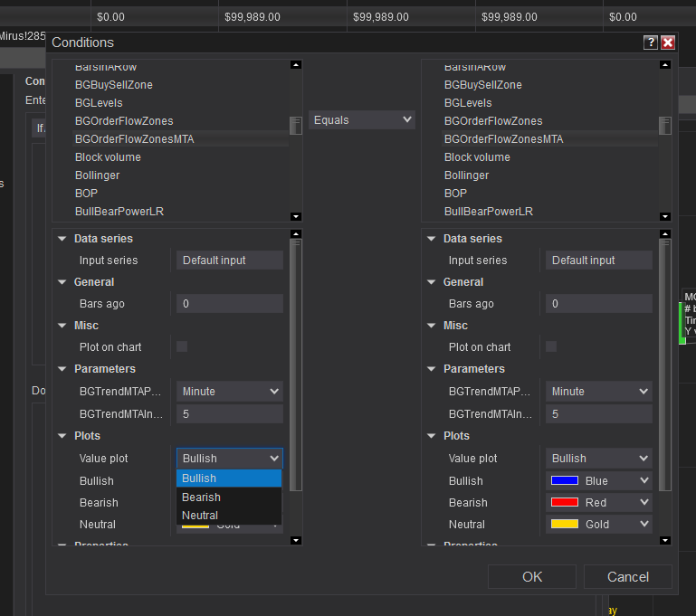Collapse left Data series section
This screenshot has width=696, height=616.
click(x=62, y=239)
